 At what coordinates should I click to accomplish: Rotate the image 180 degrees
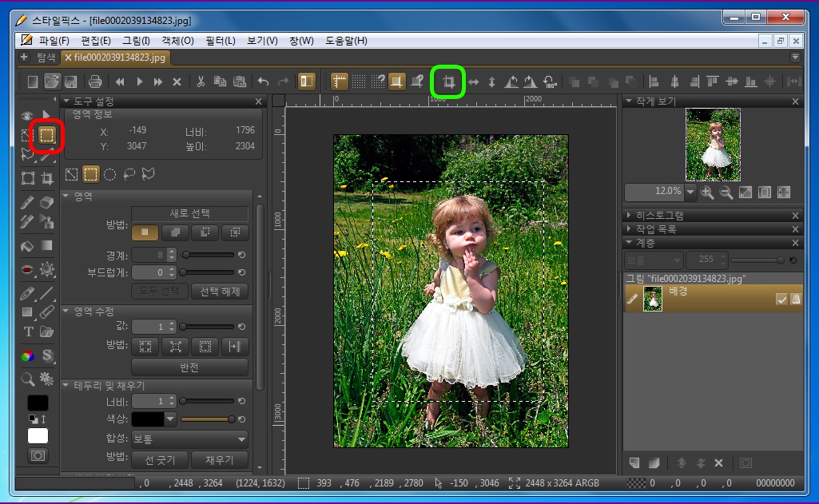pos(550,81)
